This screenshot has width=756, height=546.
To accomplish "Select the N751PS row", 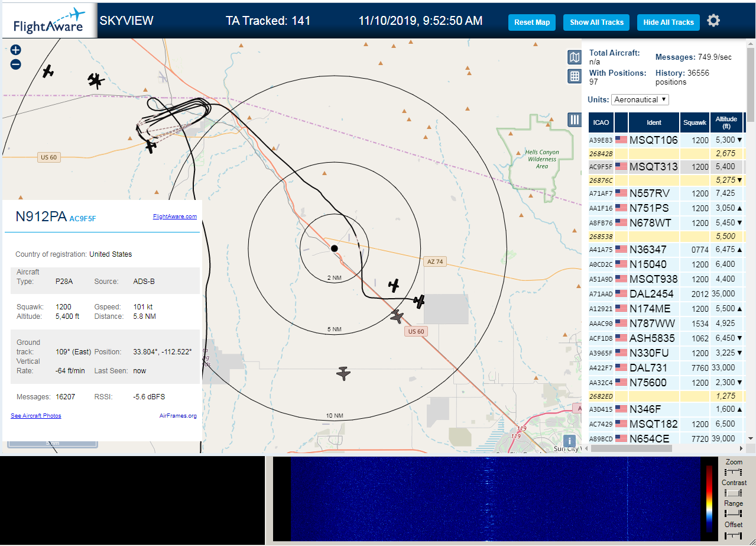I will [x=666, y=208].
